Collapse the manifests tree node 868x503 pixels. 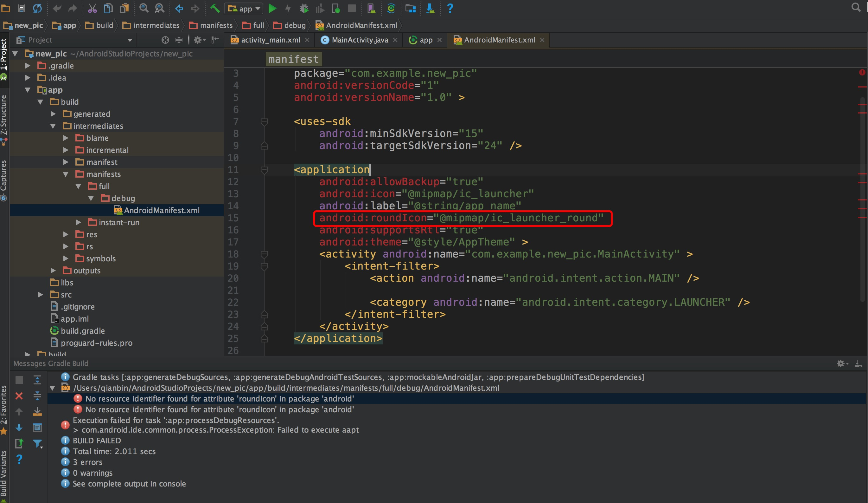coord(66,174)
